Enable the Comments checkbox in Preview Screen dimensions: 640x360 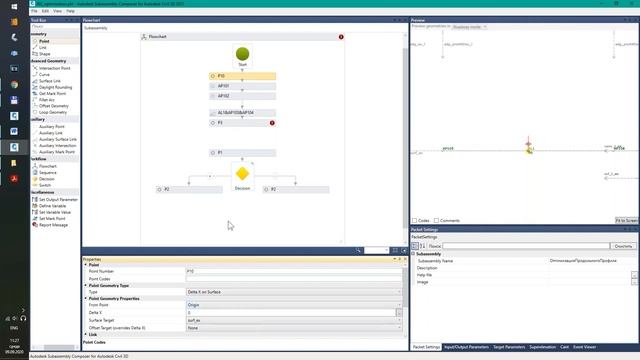(436, 220)
